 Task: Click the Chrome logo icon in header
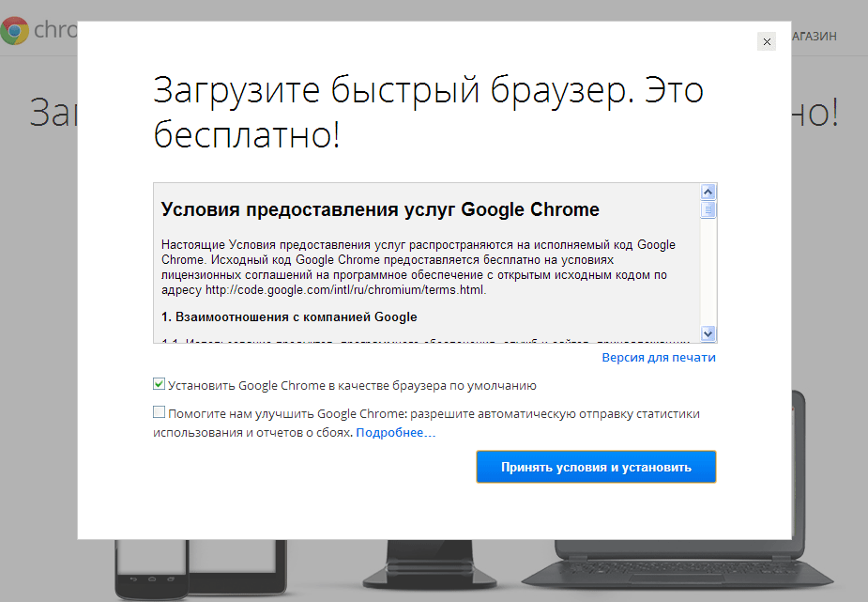(x=15, y=30)
